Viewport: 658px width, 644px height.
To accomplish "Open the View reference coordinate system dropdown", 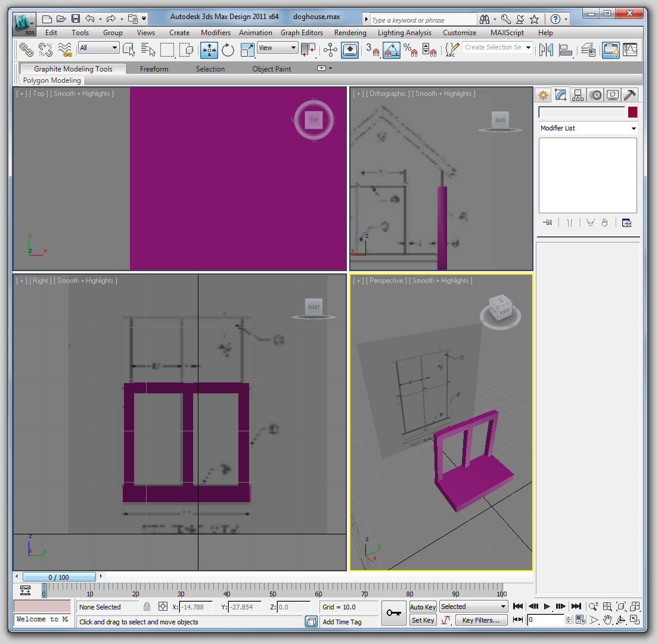I will (x=277, y=48).
